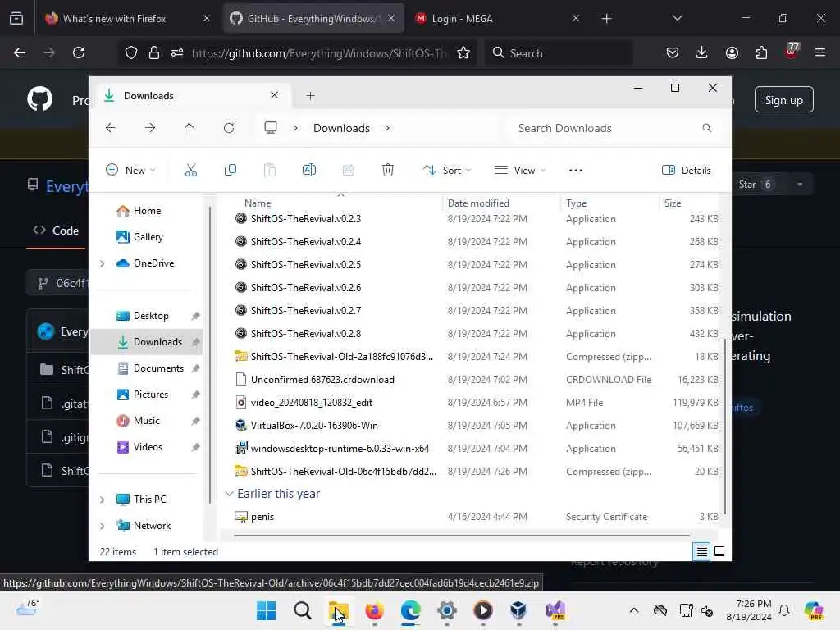
Task: Click the Cut scissors icon in Explorer toolbar
Action: 190,171
